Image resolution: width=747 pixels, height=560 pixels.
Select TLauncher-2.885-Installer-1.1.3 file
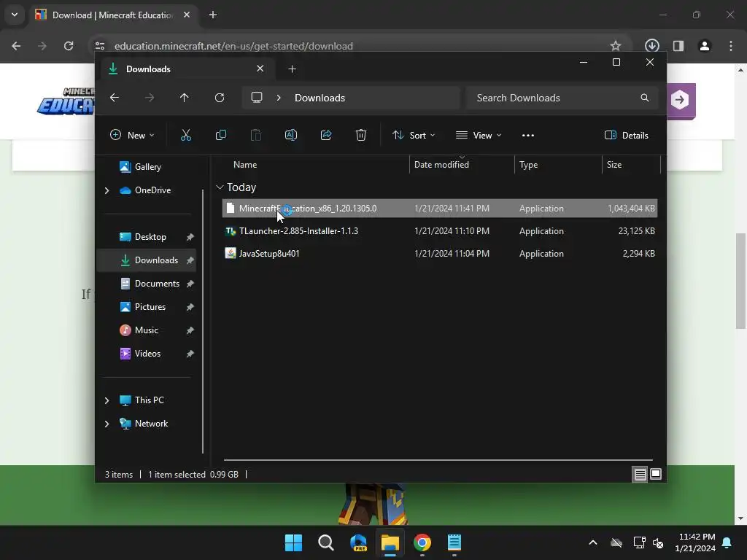coord(439,231)
